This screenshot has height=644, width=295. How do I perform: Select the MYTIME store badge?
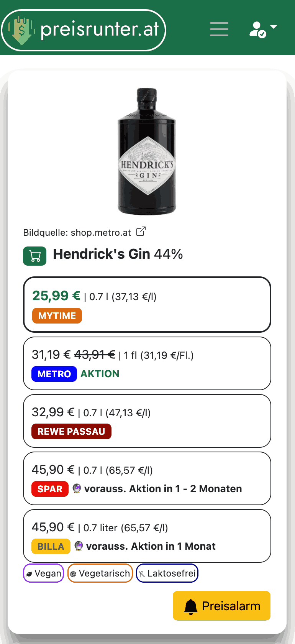click(x=57, y=316)
